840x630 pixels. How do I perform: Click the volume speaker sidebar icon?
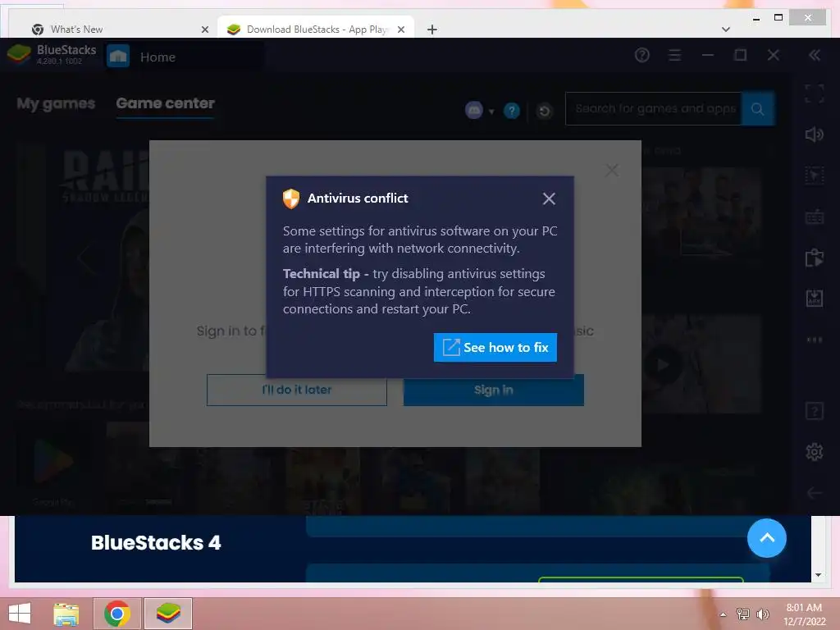[815, 135]
